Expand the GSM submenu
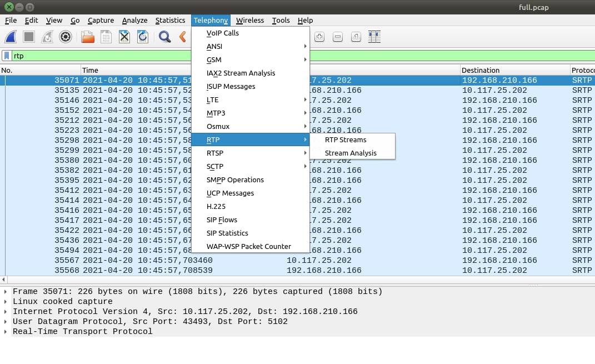 click(x=251, y=59)
